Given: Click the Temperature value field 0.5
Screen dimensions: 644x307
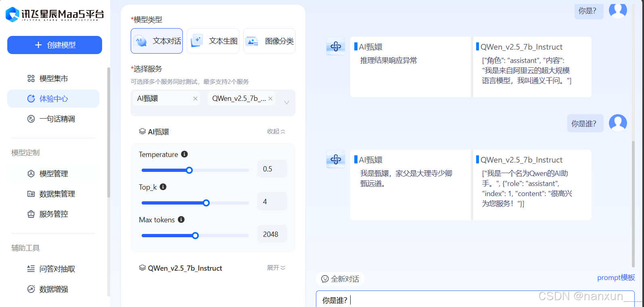Looking at the screenshot, I should 272,169.
